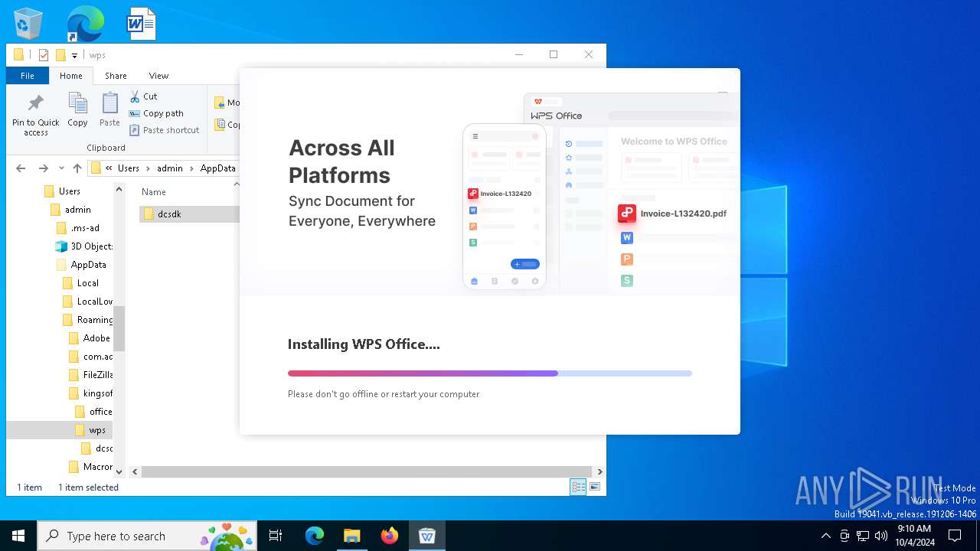
Task: Open recent locations dropdown arrow
Action: (x=62, y=168)
